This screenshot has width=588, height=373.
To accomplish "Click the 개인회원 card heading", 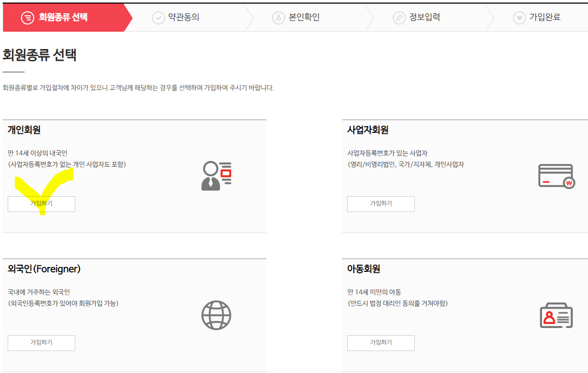I will point(24,130).
